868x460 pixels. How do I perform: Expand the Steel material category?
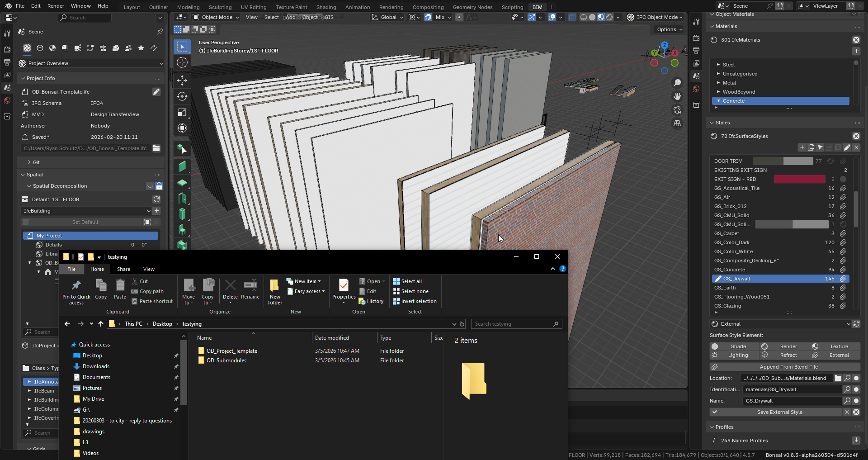pyautogui.click(x=718, y=65)
